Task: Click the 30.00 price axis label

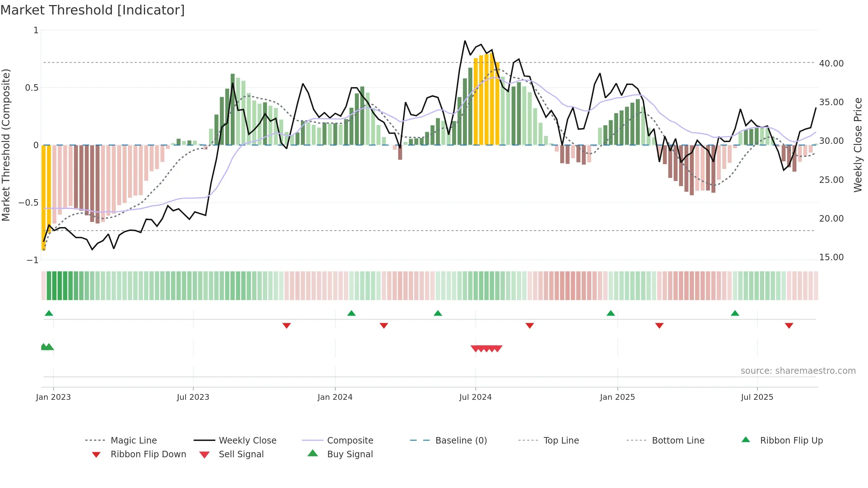Action: pyautogui.click(x=831, y=141)
